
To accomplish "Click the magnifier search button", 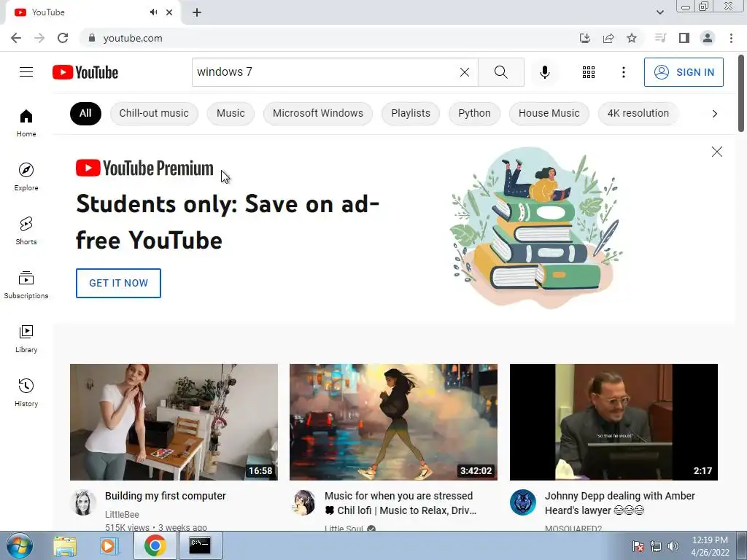I will tap(500, 72).
